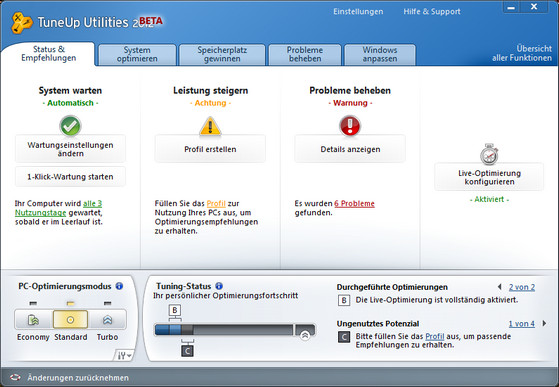Viewport: 559px width, 387px height.
Task: Show previous Durchgeführte Optimierungen entry arrow
Action: tap(499, 287)
